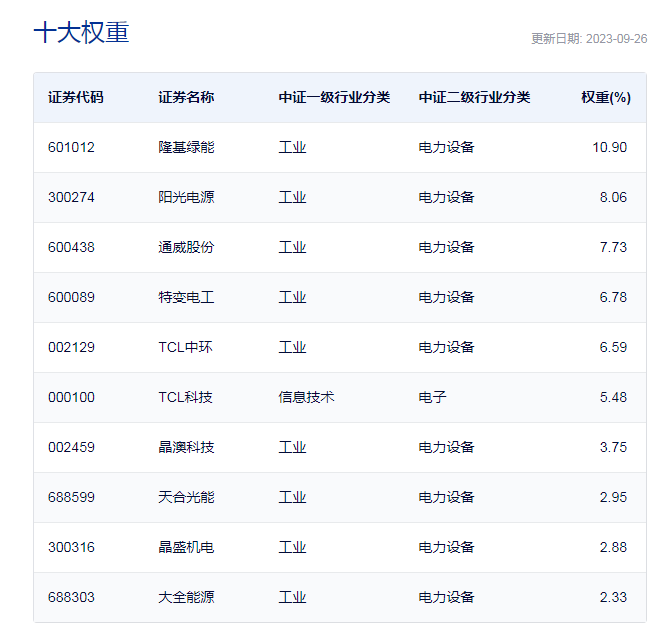The image size is (663, 643).
Task: Select security code 000100
Action: (71, 397)
